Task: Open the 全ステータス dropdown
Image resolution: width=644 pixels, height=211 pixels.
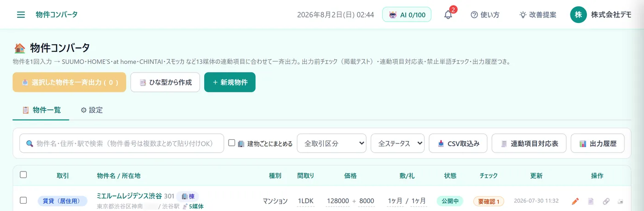Action: click(397, 143)
